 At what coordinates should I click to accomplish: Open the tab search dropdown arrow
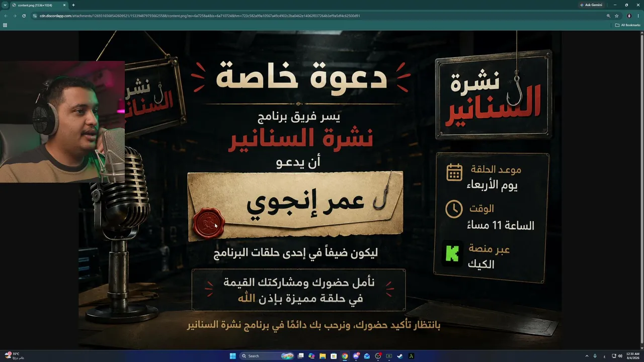[5, 5]
